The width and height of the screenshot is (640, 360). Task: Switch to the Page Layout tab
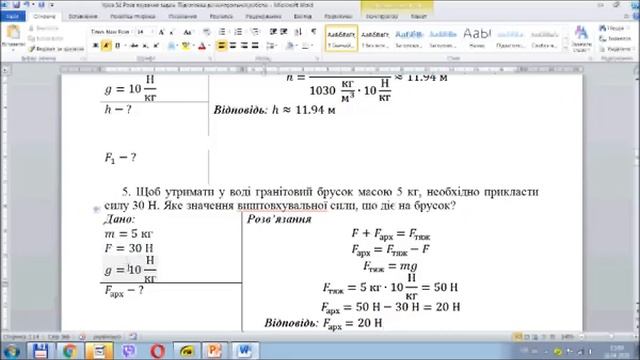click(x=133, y=16)
